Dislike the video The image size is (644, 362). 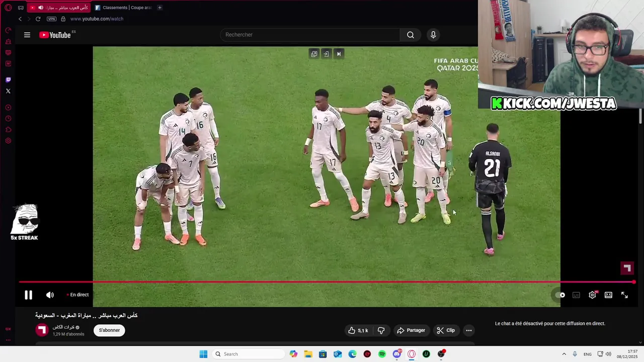pos(381,330)
